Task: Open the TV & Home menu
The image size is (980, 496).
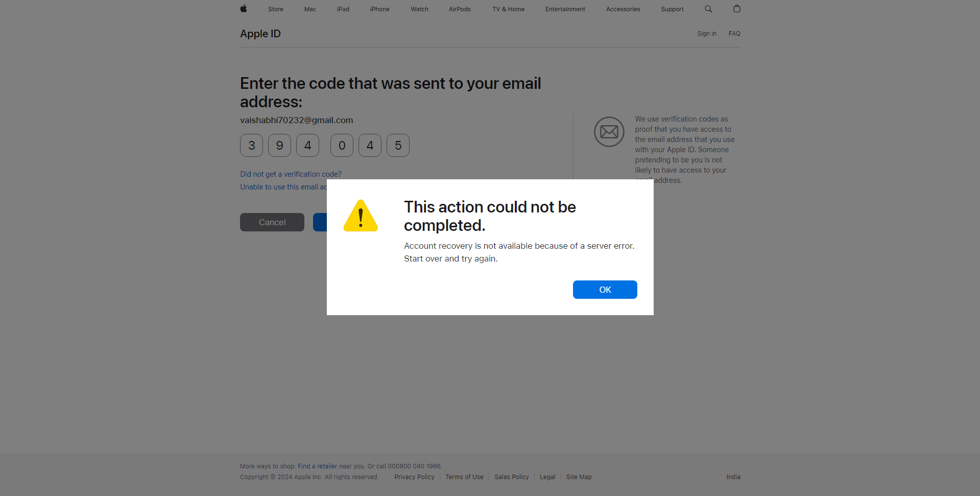Action: coord(509,9)
